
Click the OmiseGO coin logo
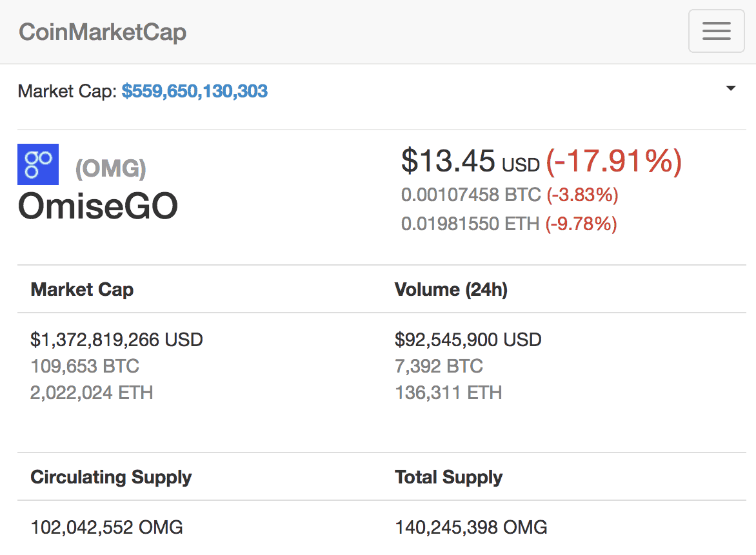(38, 164)
